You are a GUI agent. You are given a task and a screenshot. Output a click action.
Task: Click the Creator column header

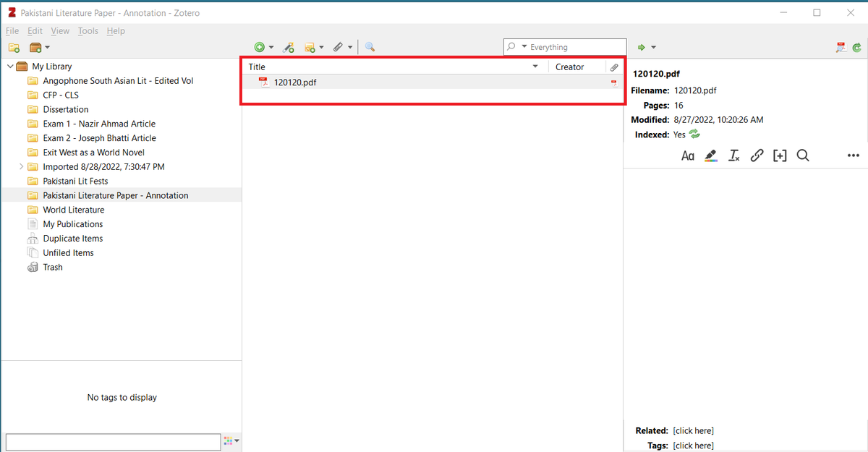click(x=577, y=67)
